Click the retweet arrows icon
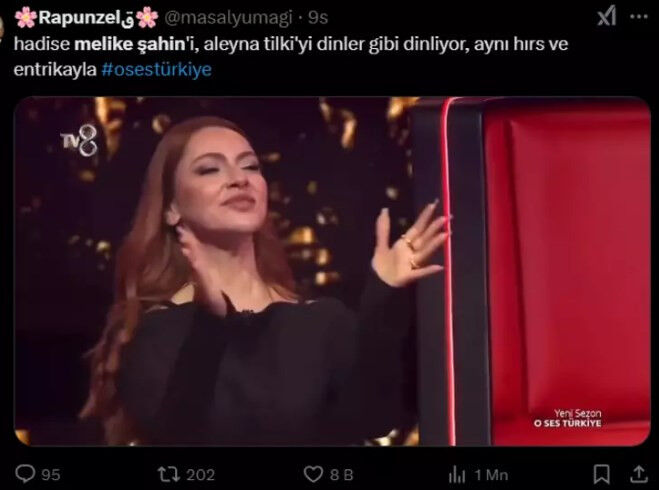 point(168,474)
